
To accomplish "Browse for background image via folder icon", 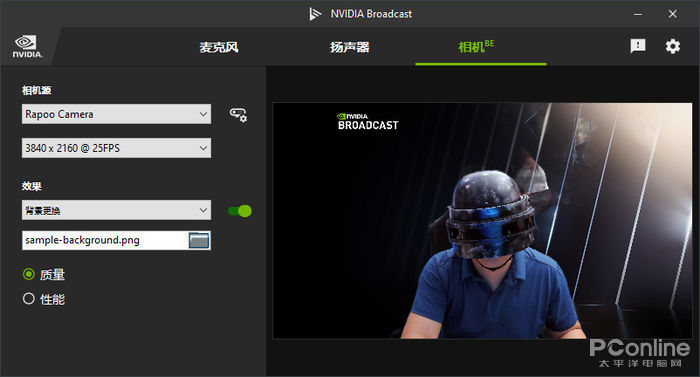I will 199,240.
